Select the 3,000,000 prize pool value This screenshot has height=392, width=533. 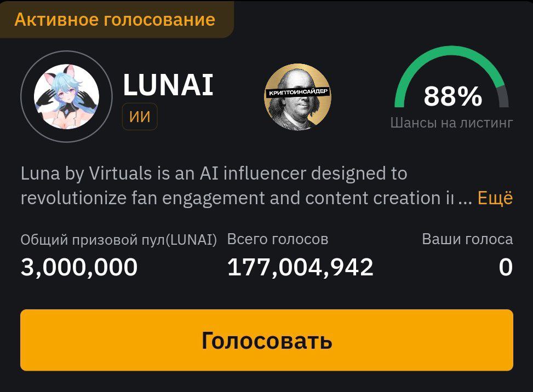click(x=79, y=267)
